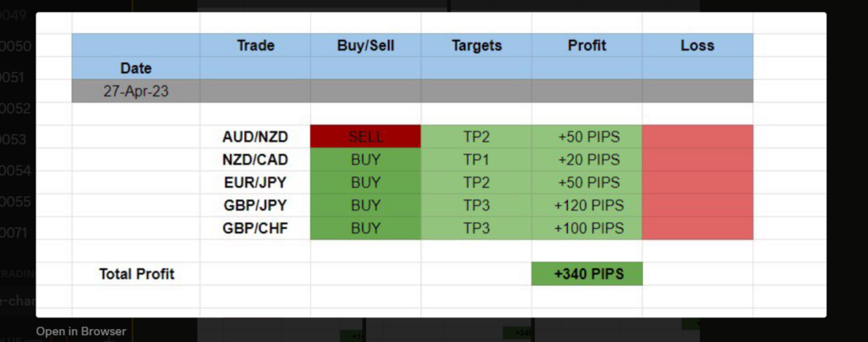The image size is (868, 342).
Task: Click the Date label cell
Action: pos(136,67)
